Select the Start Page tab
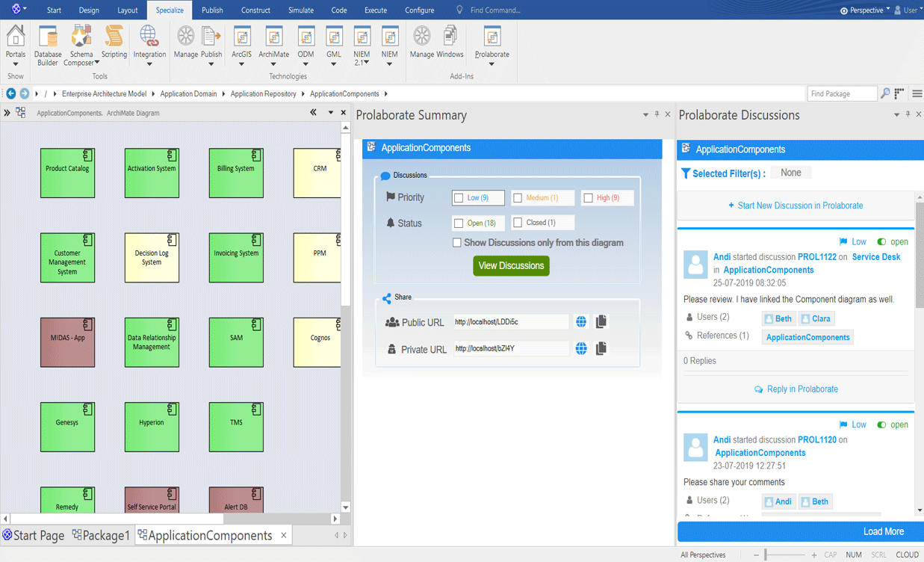Screen dimensions: 924x562 coord(33,535)
